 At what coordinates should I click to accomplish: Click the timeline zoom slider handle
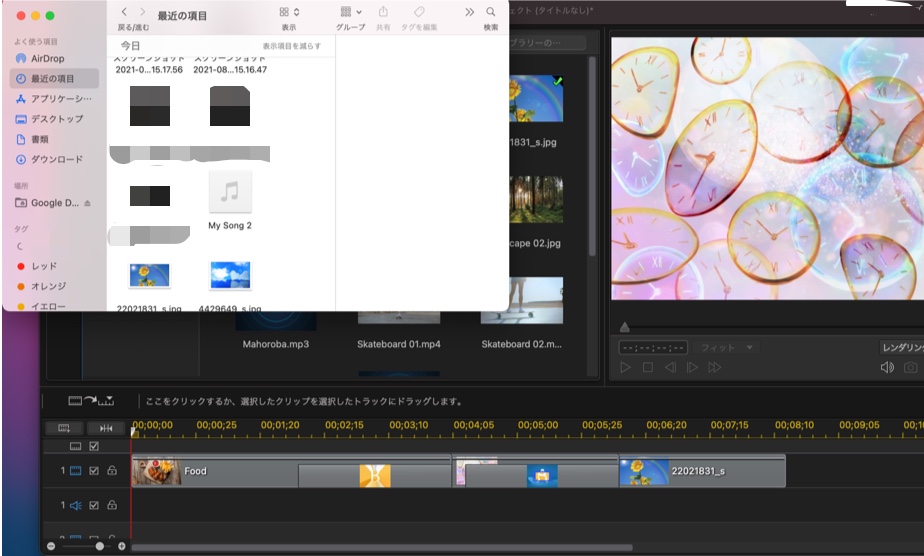point(99,546)
